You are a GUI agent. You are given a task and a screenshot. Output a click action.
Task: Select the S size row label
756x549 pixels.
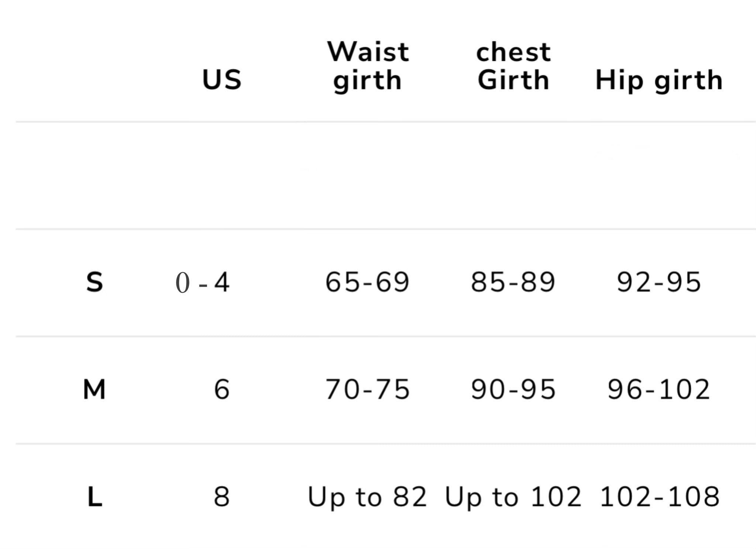tap(94, 282)
